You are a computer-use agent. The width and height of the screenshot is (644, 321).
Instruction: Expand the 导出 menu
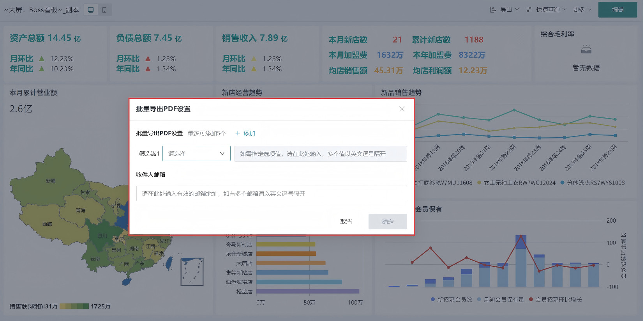pos(510,10)
